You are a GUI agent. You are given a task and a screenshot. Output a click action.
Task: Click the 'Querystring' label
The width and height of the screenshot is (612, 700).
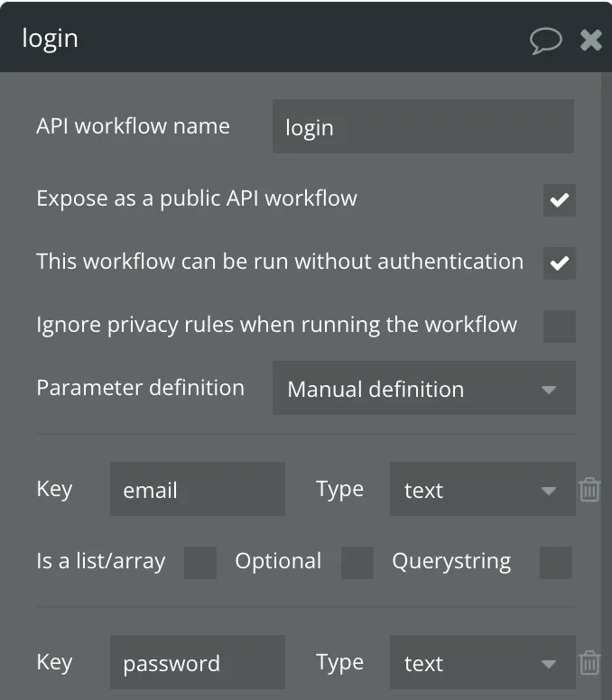coord(451,562)
